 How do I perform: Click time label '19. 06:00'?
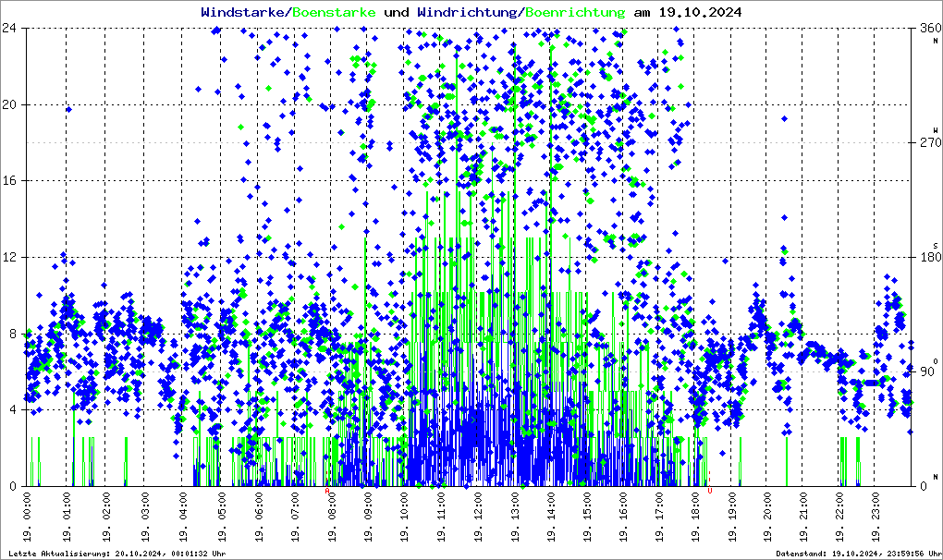click(259, 517)
